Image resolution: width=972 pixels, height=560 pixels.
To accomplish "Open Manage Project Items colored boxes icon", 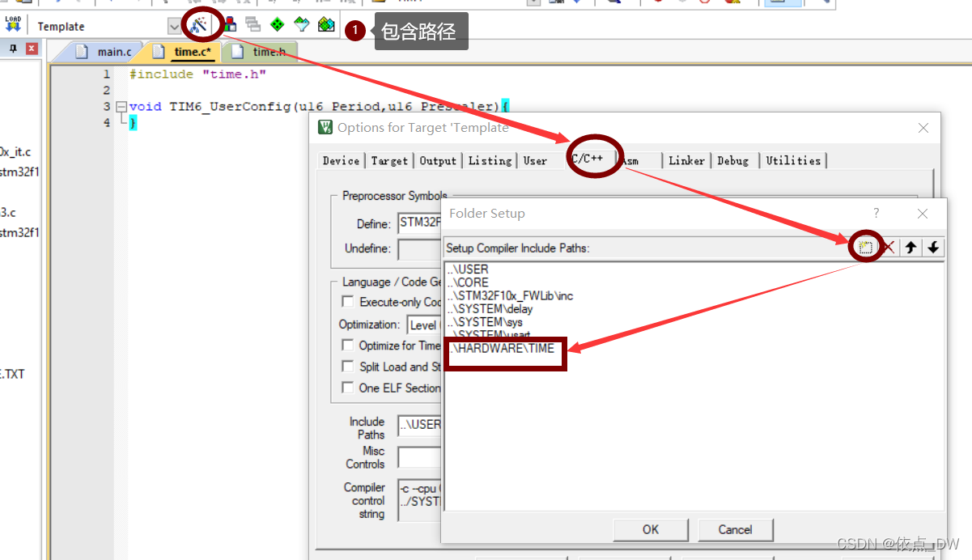I will click(230, 25).
